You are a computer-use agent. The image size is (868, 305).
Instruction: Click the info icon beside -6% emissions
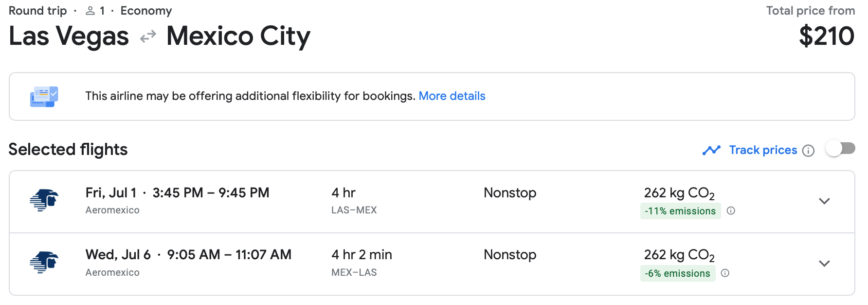(725, 273)
